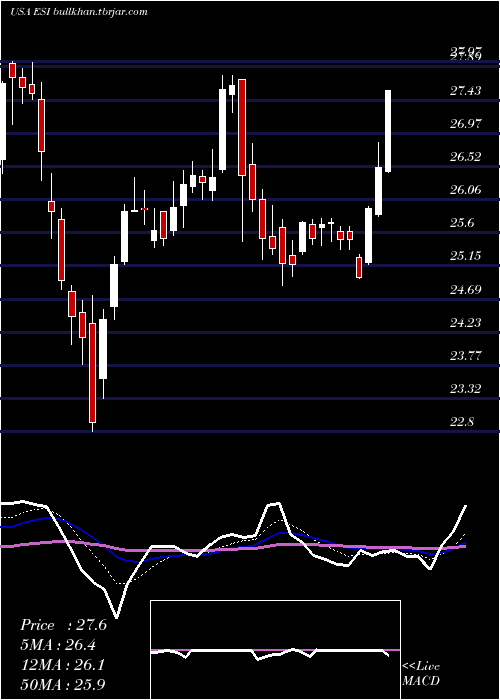Image resolution: width=500 pixels, height=700 pixels.
Task: Click the 24.69 price axis label
Action: (466, 290)
